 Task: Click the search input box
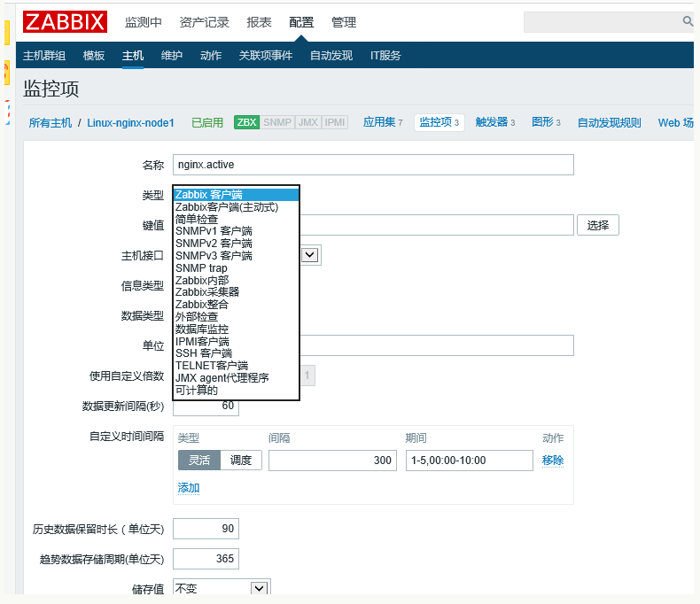[603, 22]
